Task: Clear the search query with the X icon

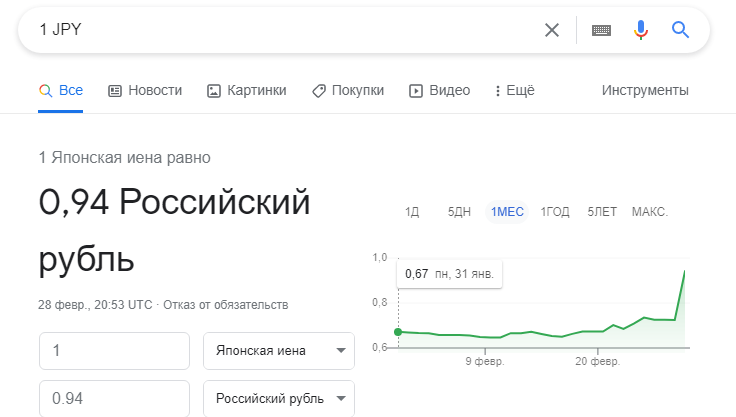Action: [x=552, y=30]
